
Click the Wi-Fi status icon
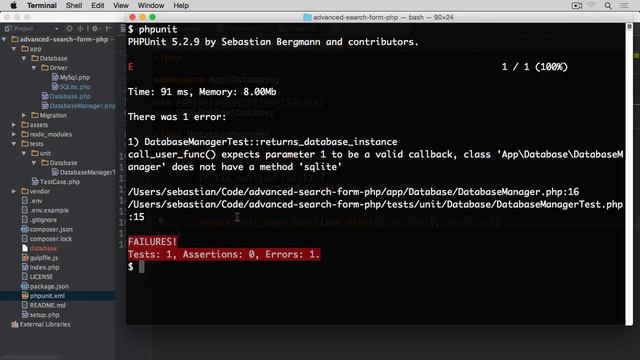pos(592,5)
